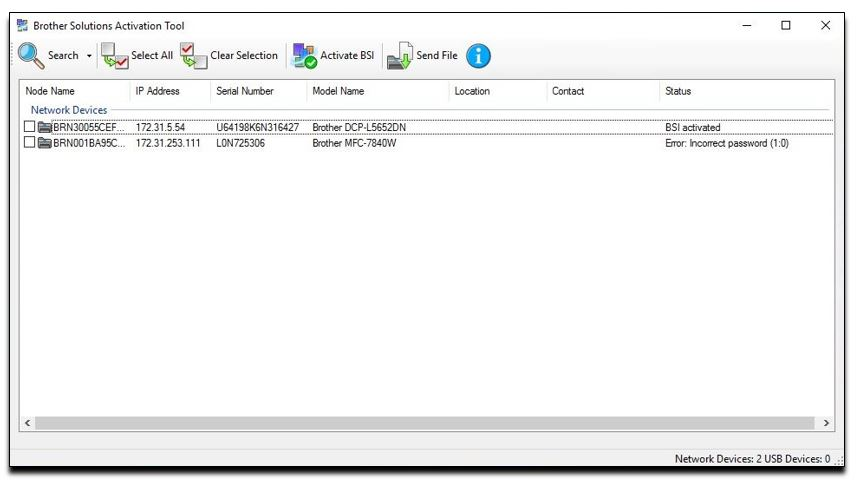Tick the checkbox for BRN30055CEF device
856x485 pixels.
click(x=29, y=128)
